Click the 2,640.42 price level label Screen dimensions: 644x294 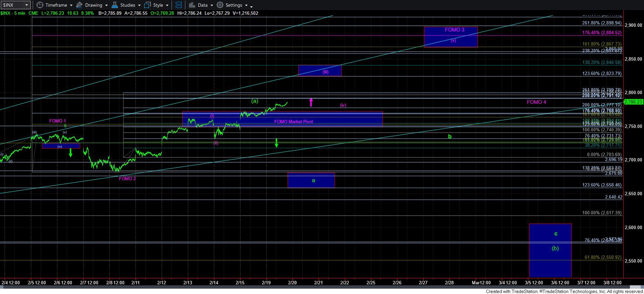coord(613,197)
